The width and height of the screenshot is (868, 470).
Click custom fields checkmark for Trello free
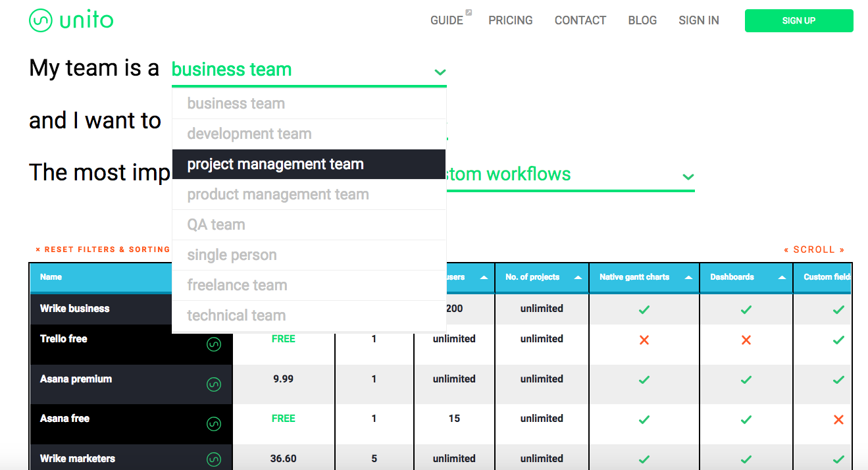click(838, 340)
